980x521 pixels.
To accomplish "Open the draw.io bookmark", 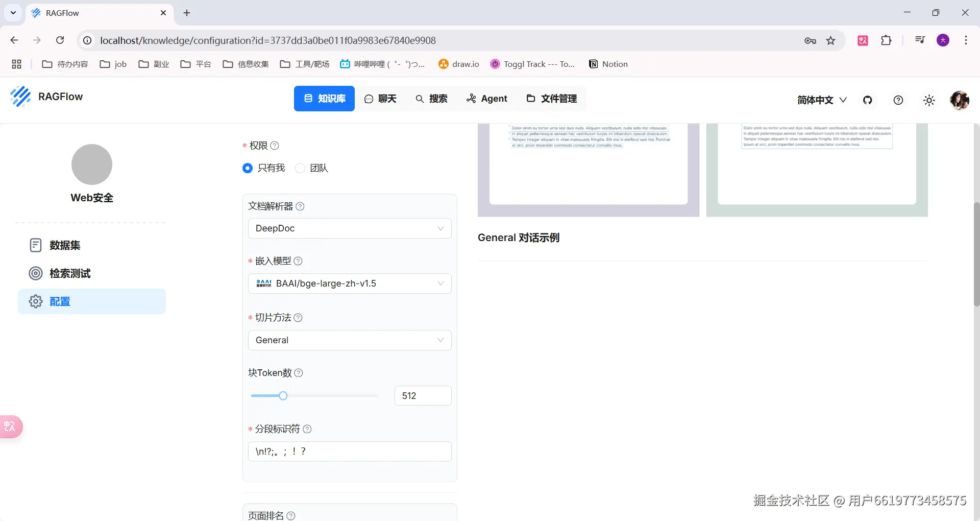I will 459,64.
